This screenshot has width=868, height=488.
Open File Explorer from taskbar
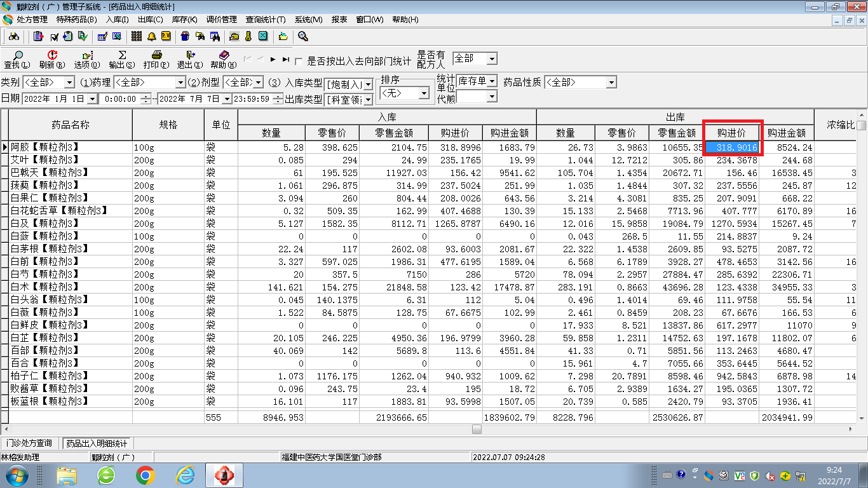click(x=67, y=475)
